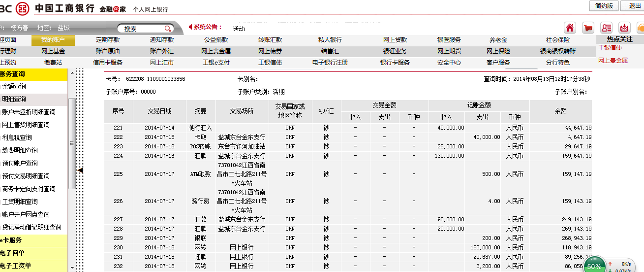Click the ICBC bank logo
The height and width of the screenshot is (272, 644).
pyautogui.click(x=22, y=8)
